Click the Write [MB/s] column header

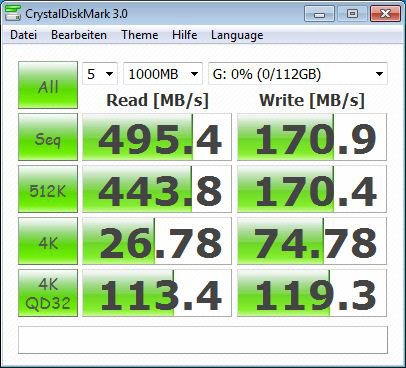point(312,100)
